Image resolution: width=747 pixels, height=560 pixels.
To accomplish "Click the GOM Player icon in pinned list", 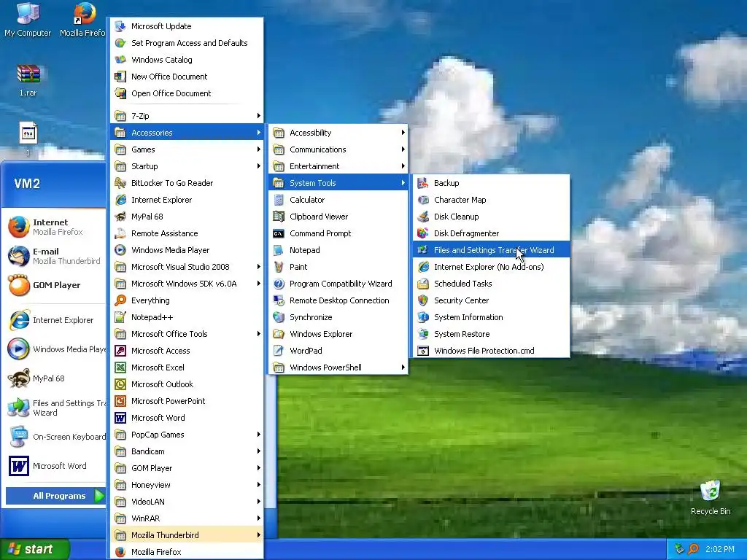I will [18, 285].
